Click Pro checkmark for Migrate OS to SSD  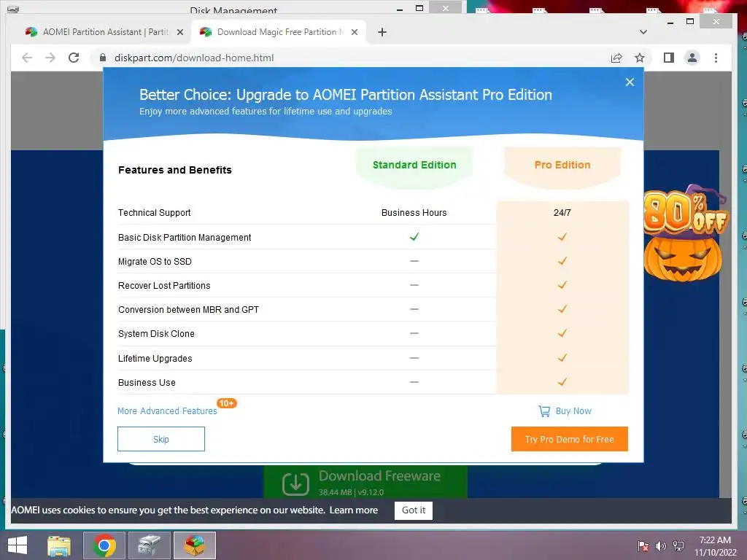point(562,261)
